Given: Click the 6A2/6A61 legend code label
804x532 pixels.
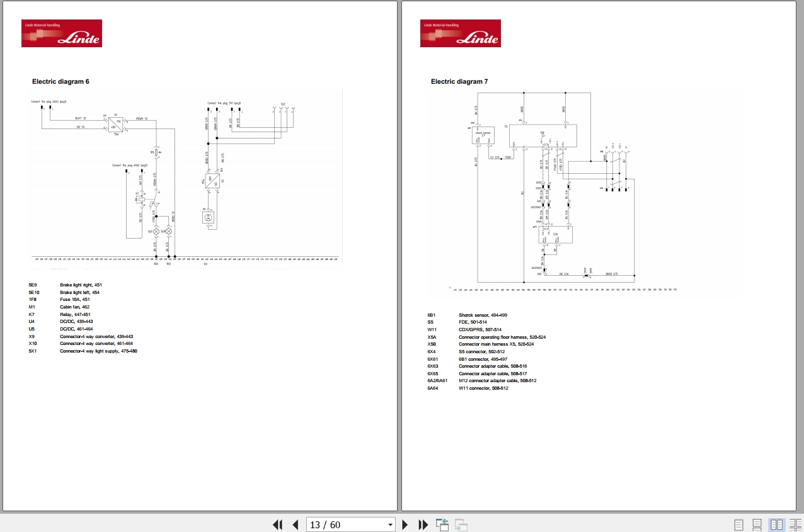Looking at the screenshot, I should tap(437, 380).
